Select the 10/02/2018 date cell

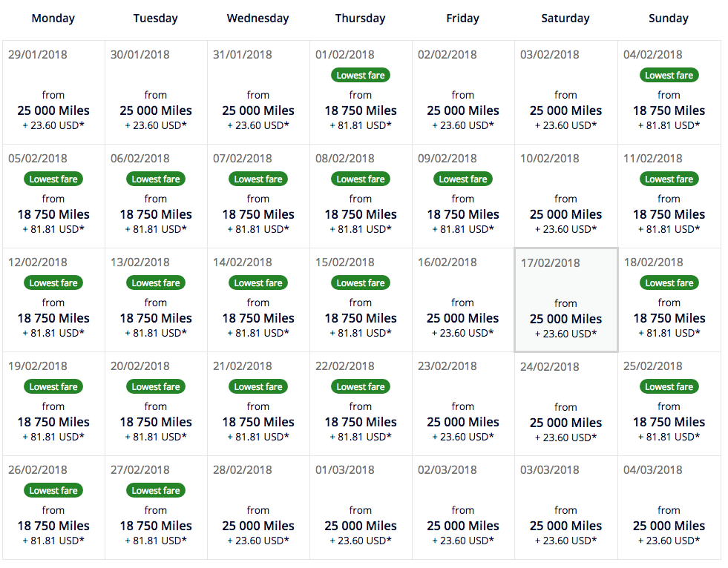(x=565, y=197)
